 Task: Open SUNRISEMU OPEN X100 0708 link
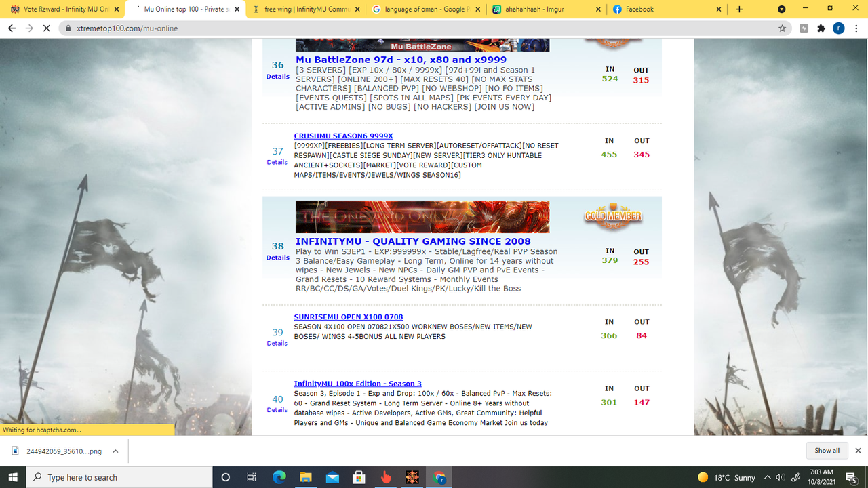349,317
